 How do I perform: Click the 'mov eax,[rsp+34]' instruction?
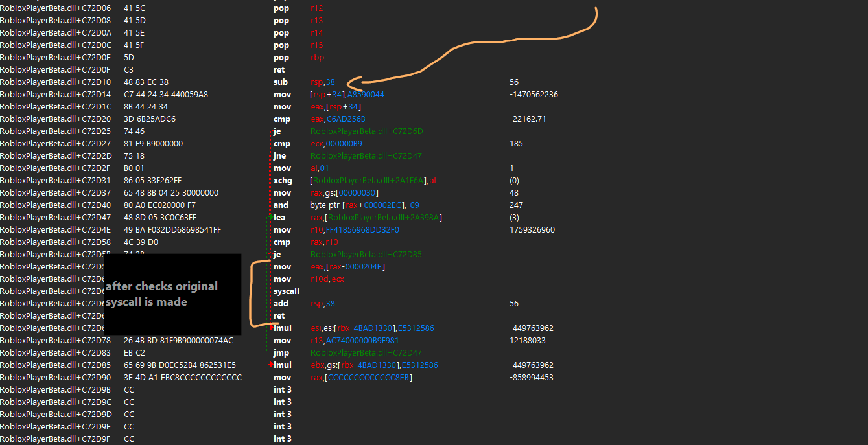click(317, 107)
